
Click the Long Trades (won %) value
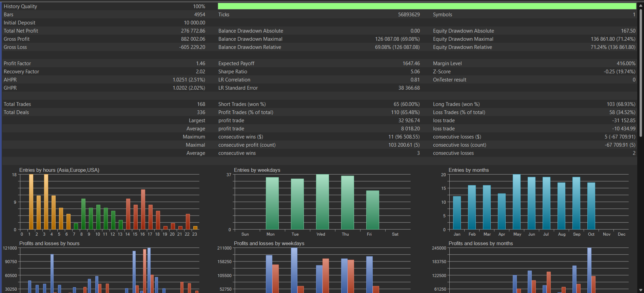pos(621,104)
